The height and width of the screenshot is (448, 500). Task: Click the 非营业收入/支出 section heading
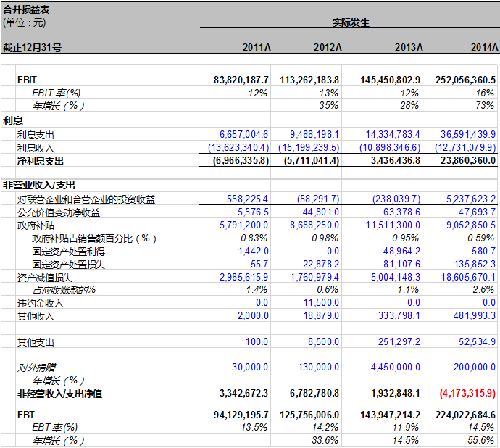[x=39, y=186]
